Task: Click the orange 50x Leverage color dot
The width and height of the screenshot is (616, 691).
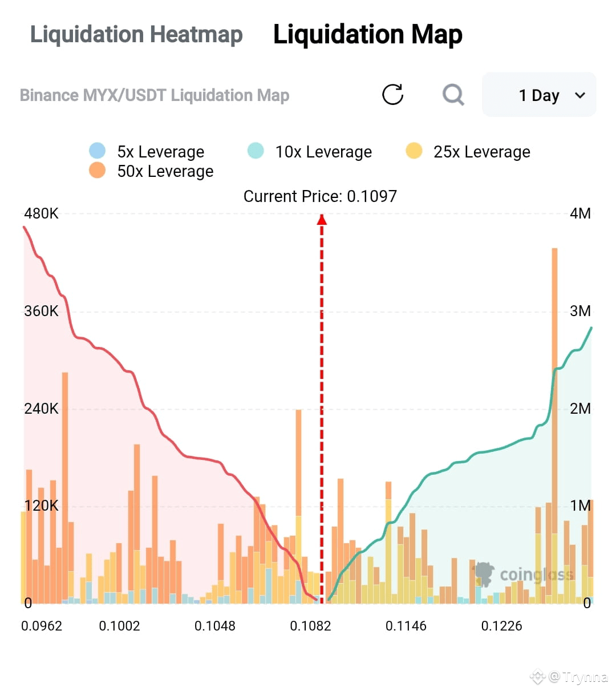Action: coord(98,170)
